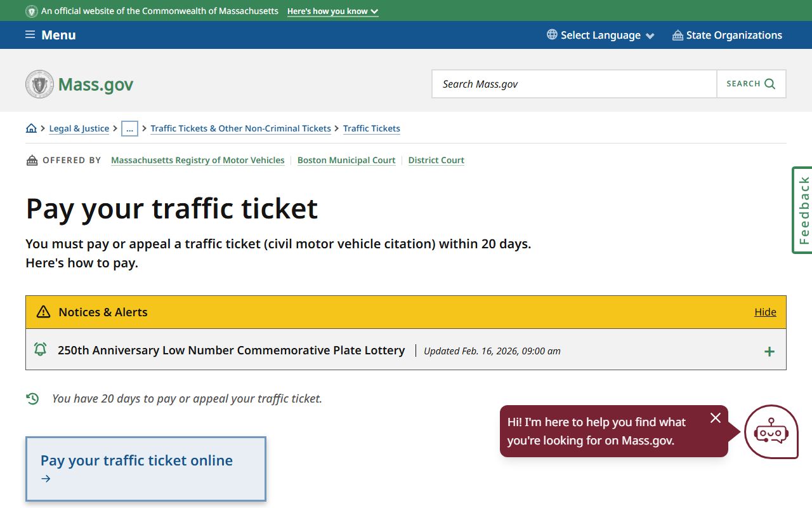Click the building icon beside OFFERED BY
Image resolution: width=812 pixels, height=508 pixels.
[x=32, y=160]
